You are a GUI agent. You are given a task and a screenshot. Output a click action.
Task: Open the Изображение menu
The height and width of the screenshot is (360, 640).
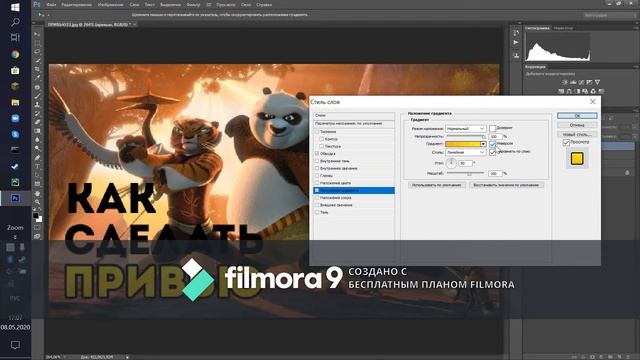coord(110,5)
